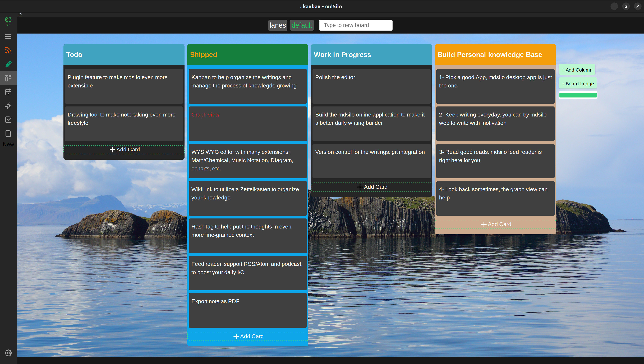Open the RSS feed reader icon

(8, 50)
